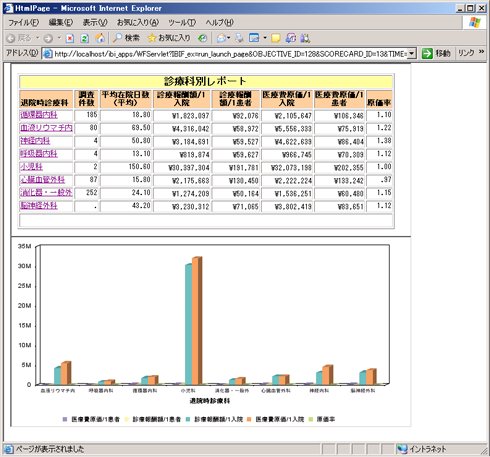
Task: Go to the Home page icon
Action: pos(100,38)
